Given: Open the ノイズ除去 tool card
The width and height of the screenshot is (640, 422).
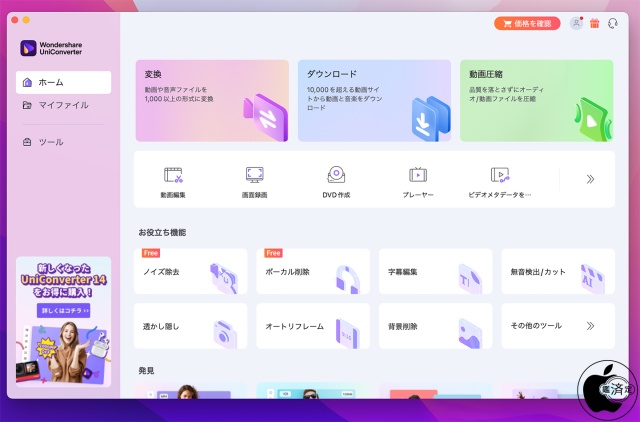Looking at the screenshot, I should coord(191,271).
